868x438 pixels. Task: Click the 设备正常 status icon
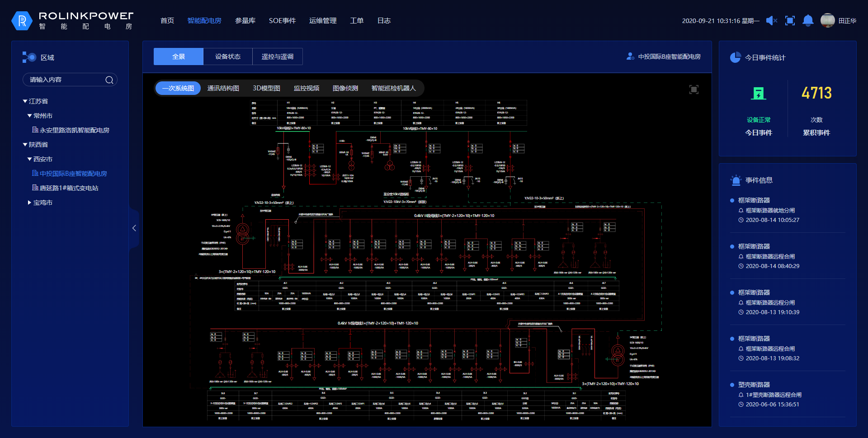coord(758,94)
